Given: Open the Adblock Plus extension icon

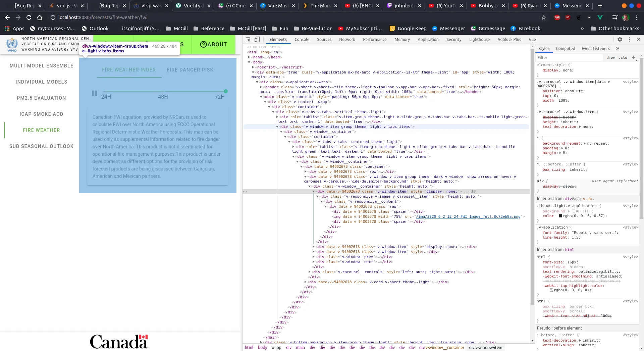Looking at the screenshot, I should (557, 17).
